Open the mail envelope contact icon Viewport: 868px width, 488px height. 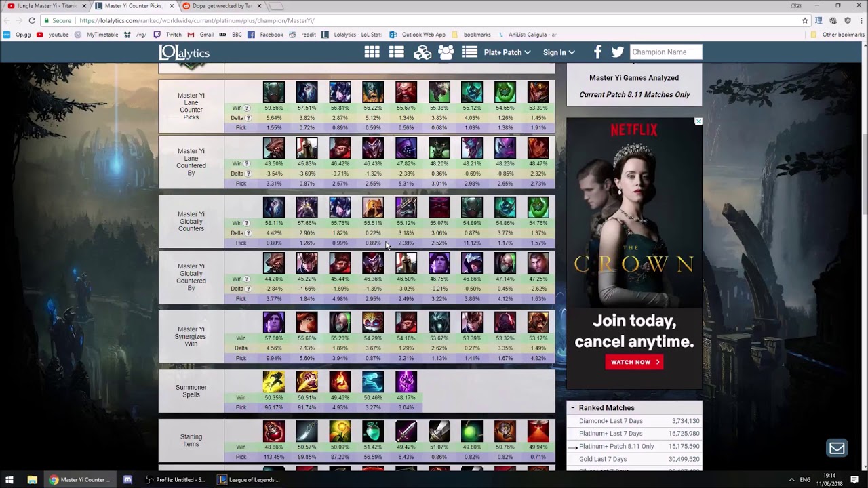point(837,448)
